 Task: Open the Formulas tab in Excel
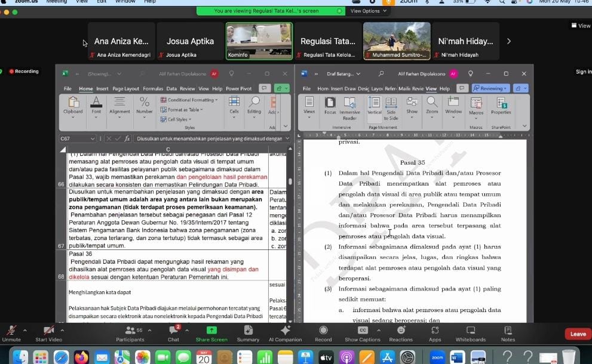click(x=153, y=89)
